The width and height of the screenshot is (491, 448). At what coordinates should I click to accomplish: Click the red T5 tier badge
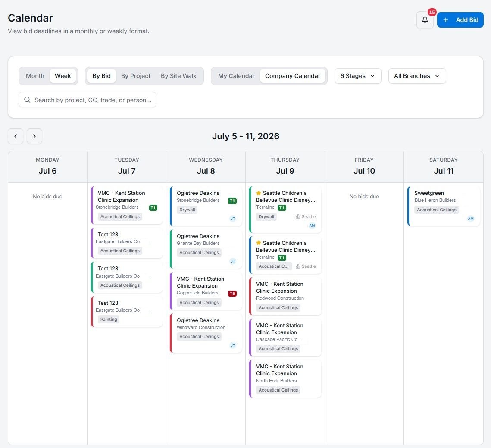232,294
